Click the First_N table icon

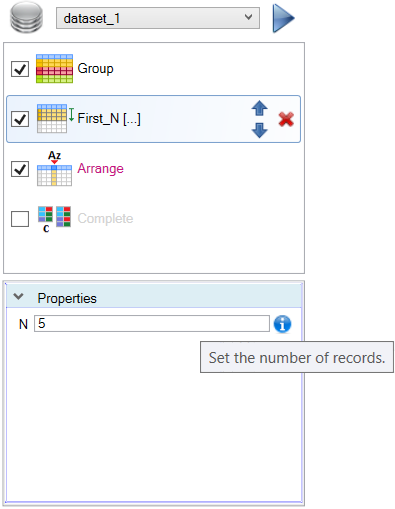(55, 119)
